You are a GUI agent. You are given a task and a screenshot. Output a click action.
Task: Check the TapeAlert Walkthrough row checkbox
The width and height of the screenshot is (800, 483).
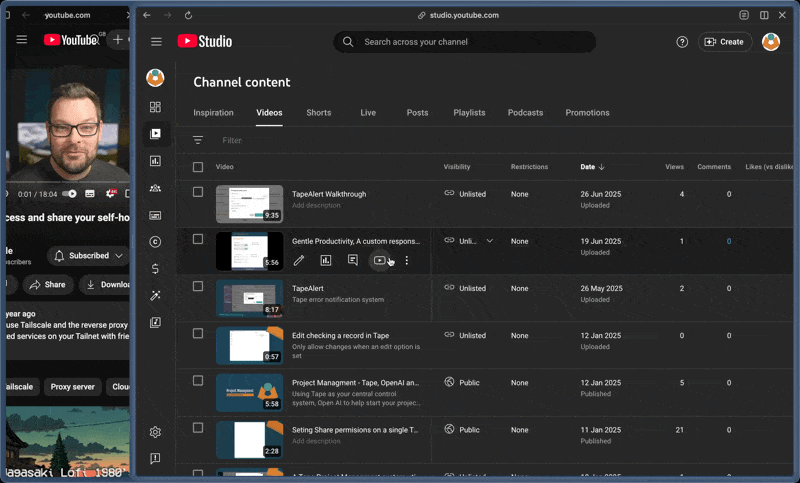coord(198,192)
